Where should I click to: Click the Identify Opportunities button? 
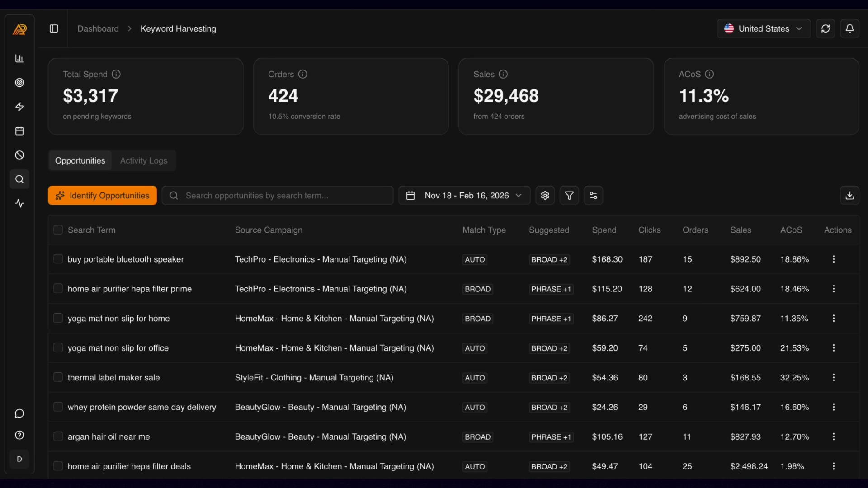103,196
